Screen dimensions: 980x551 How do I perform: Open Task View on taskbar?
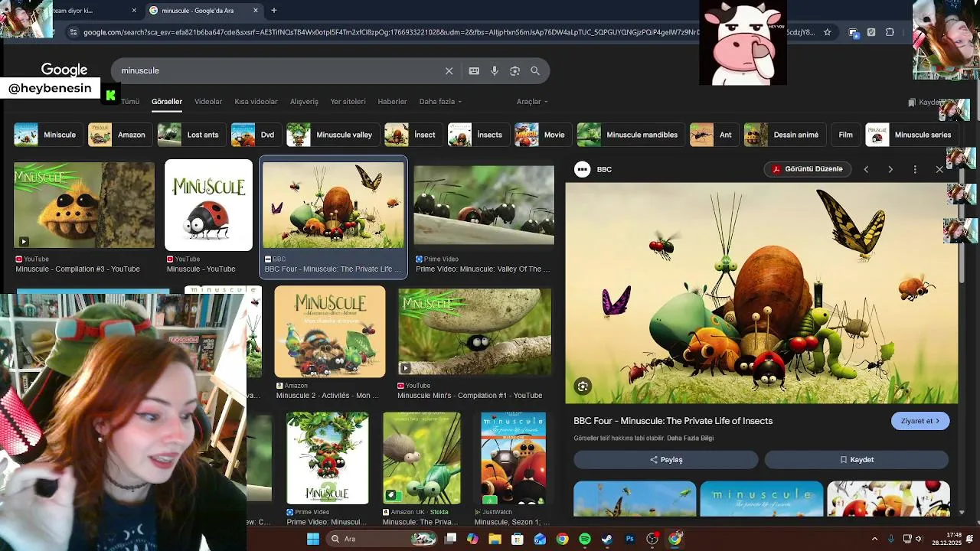450,539
